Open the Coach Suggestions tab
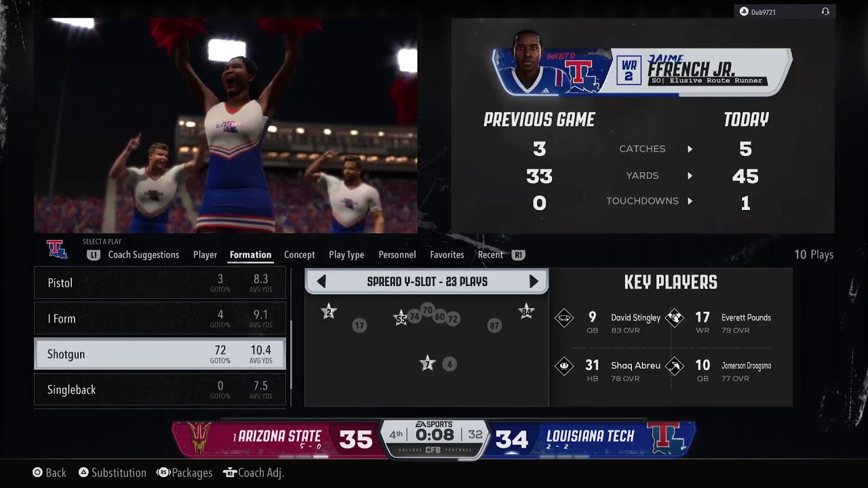Screen dimensions: 868x488 [144, 255]
